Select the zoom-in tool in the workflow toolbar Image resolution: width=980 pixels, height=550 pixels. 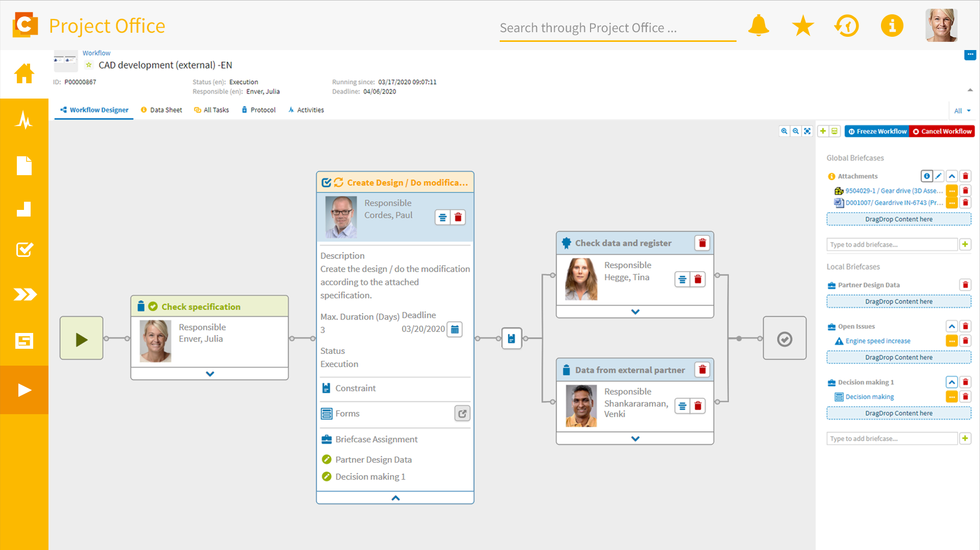(x=785, y=131)
